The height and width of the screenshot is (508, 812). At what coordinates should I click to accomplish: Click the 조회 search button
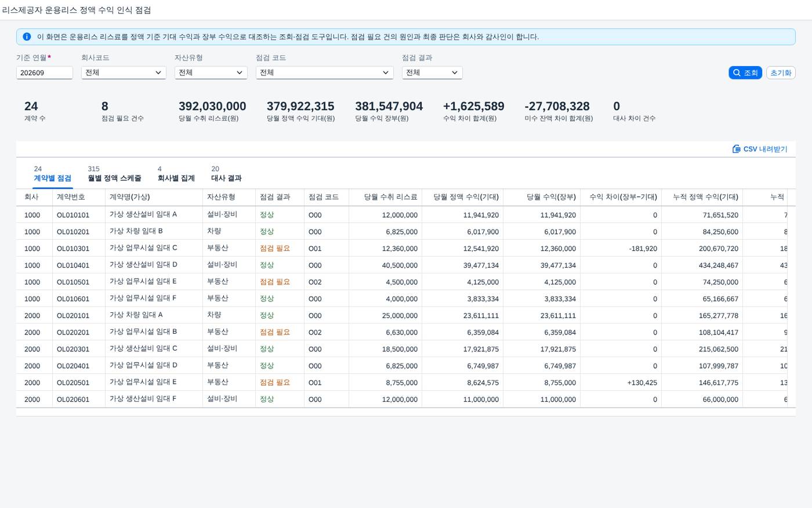[x=745, y=73]
